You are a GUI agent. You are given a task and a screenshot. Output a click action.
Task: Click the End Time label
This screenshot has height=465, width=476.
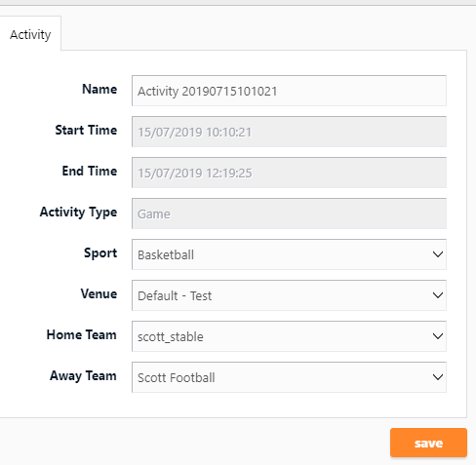tap(90, 171)
